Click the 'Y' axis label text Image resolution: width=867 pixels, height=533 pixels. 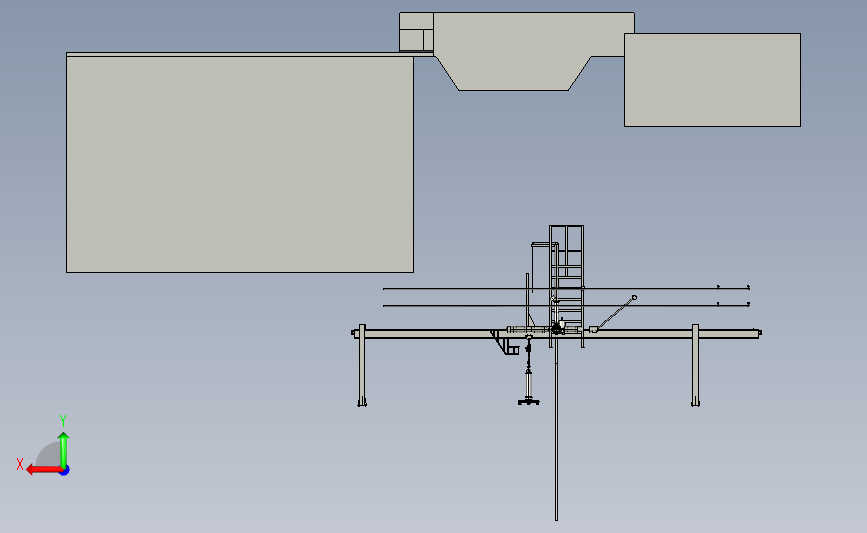point(63,421)
